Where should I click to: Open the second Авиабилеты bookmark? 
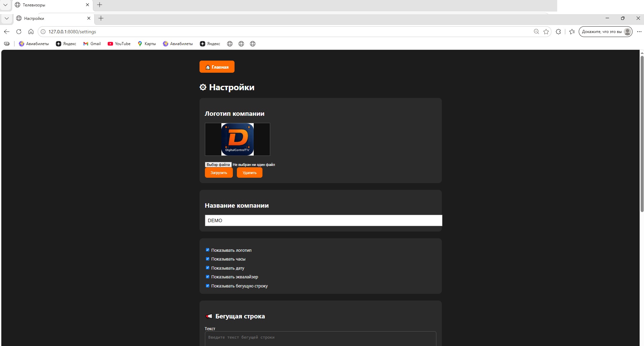(x=178, y=44)
